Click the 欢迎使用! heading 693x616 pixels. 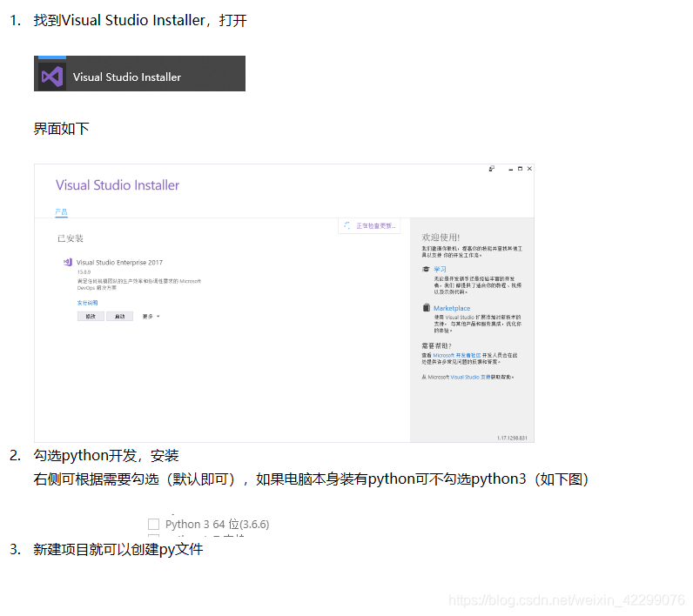coord(441,238)
